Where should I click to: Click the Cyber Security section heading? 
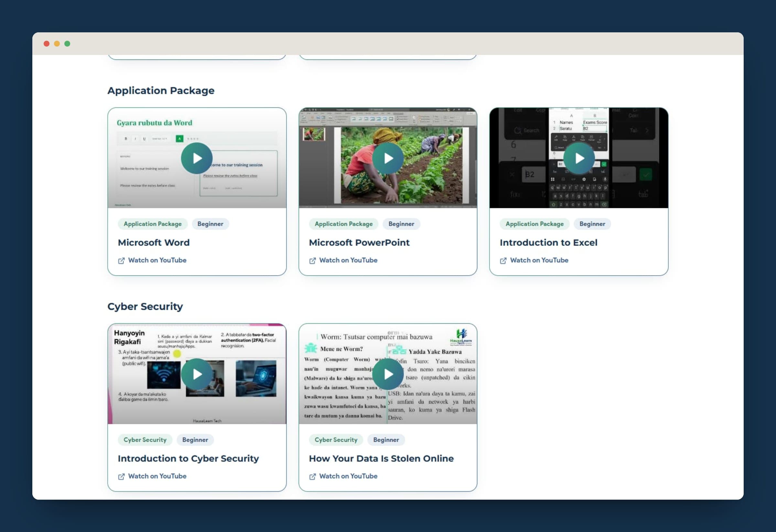click(145, 307)
